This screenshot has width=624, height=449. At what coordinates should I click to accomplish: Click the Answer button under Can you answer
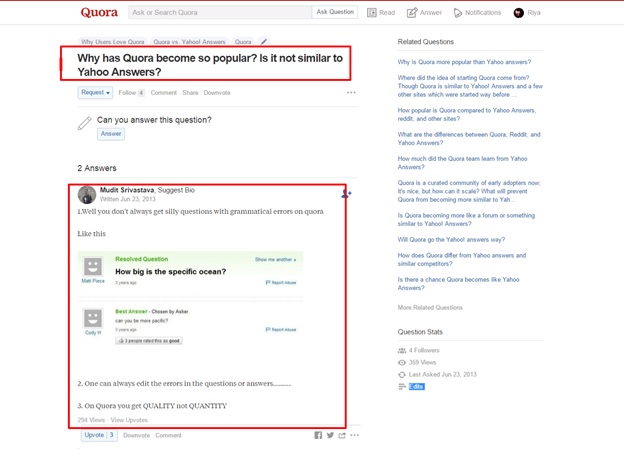pos(111,134)
